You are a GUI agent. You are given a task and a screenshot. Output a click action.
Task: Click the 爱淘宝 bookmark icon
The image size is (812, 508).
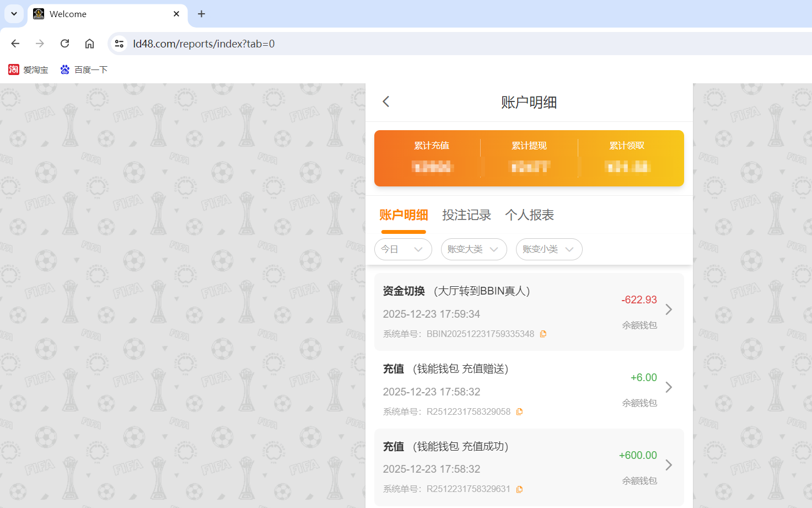pos(13,69)
